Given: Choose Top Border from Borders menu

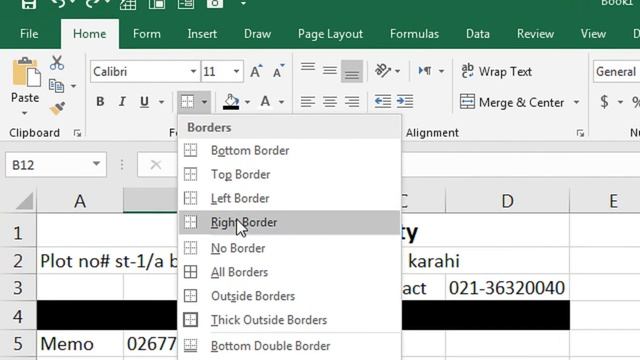Looking at the screenshot, I should click(289, 175).
